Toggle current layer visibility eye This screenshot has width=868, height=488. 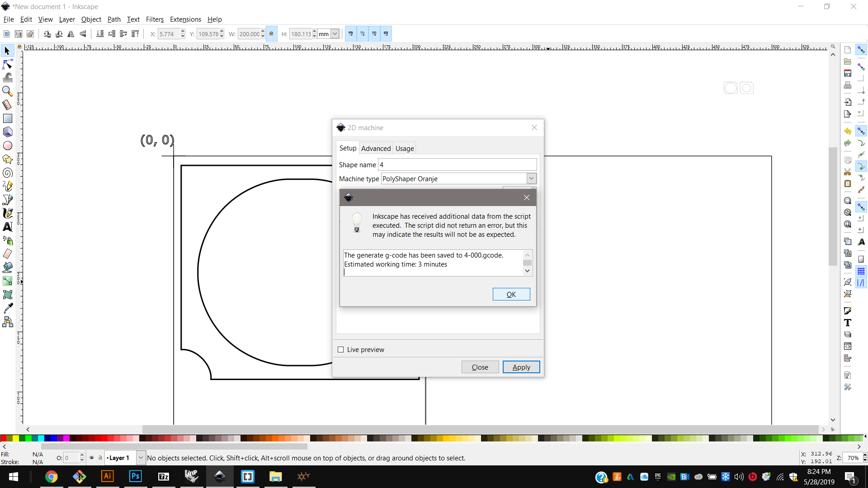[92, 458]
